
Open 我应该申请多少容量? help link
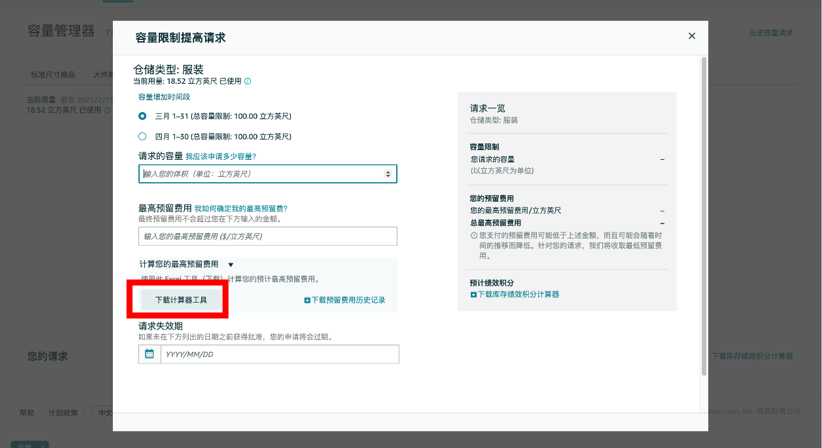tap(221, 157)
